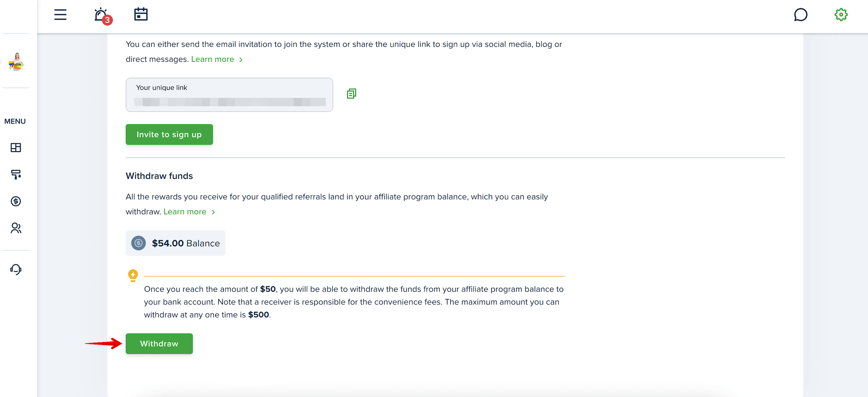This screenshot has width=868, height=397.
Task: Select the Your unique link field
Action: [229, 95]
